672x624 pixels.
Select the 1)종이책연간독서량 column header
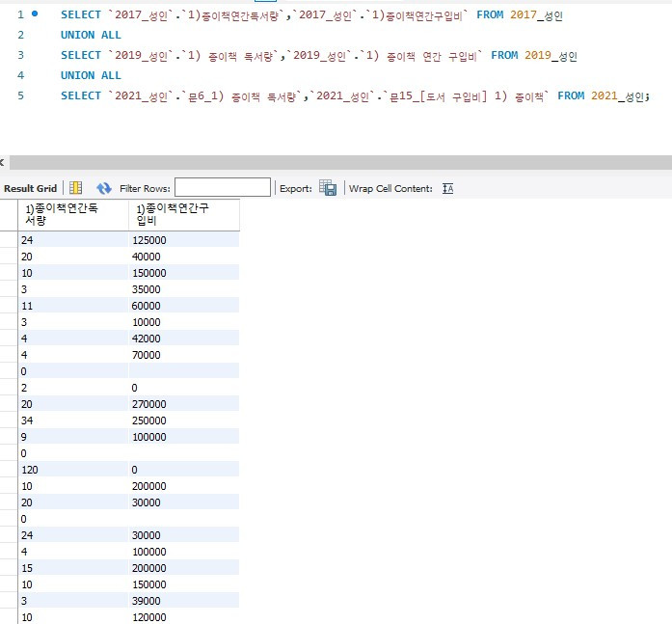pyautogui.click(x=73, y=215)
